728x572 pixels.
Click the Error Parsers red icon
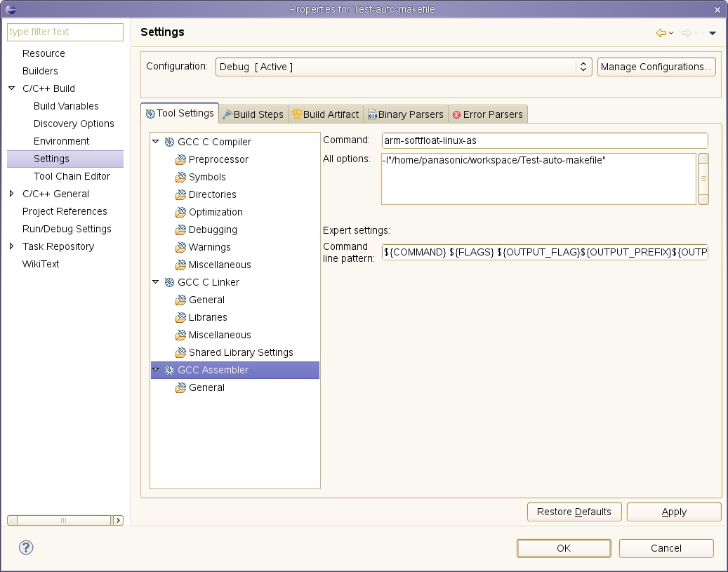pyautogui.click(x=457, y=114)
